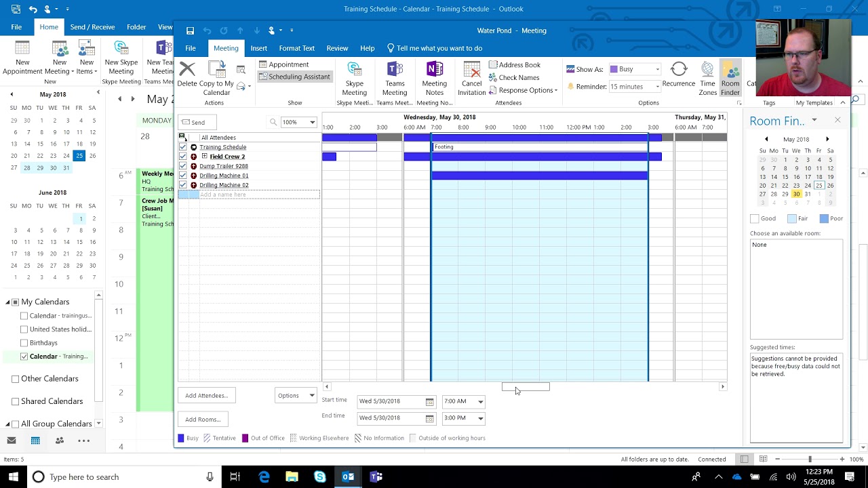The image size is (868, 488).
Task: Select May 30 in Room Finder calendar
Action: click(796, 194)
